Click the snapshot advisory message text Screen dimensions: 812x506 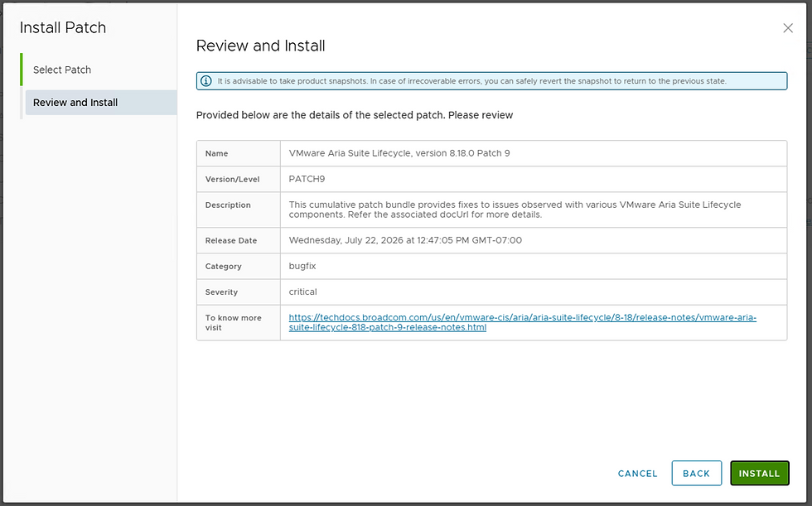(x=471, y=81)
